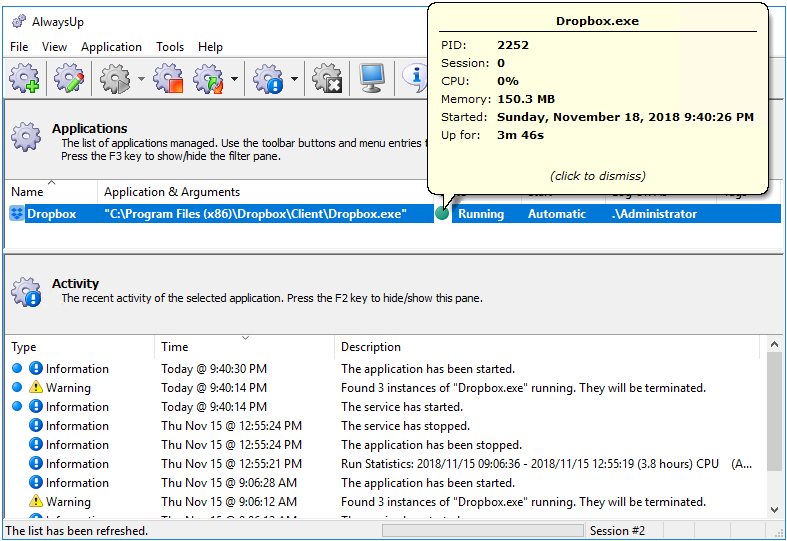Click the warning icon on the Today 9:40:14 PM row
Image resolution: width=787 pixels, height=541 pixels.
pos(36,387)
